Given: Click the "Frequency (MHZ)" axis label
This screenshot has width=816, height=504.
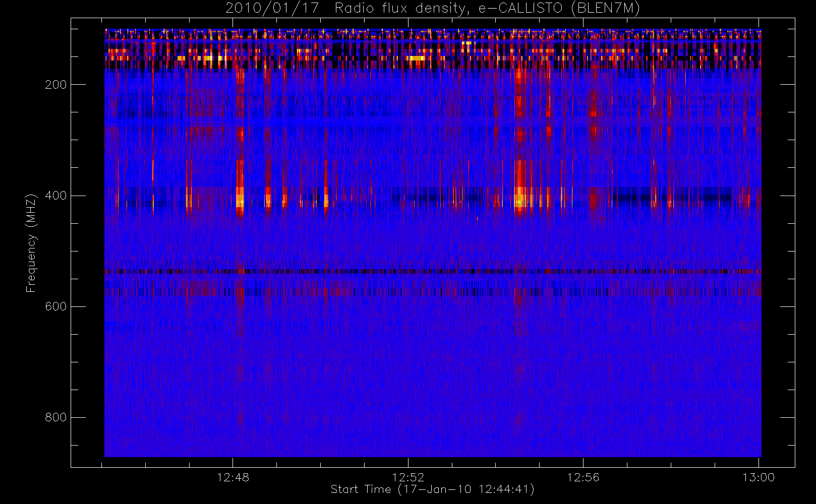Looking at the screenshot, I should coord(31,243).
